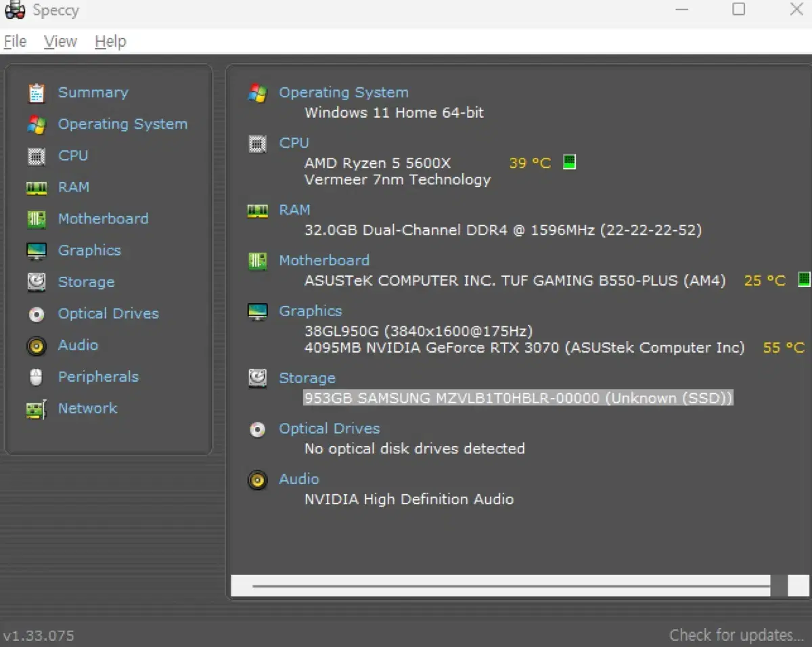
Task: Click the Operating System Windows flag sidebar icon
Action: (x=37, y=125)
